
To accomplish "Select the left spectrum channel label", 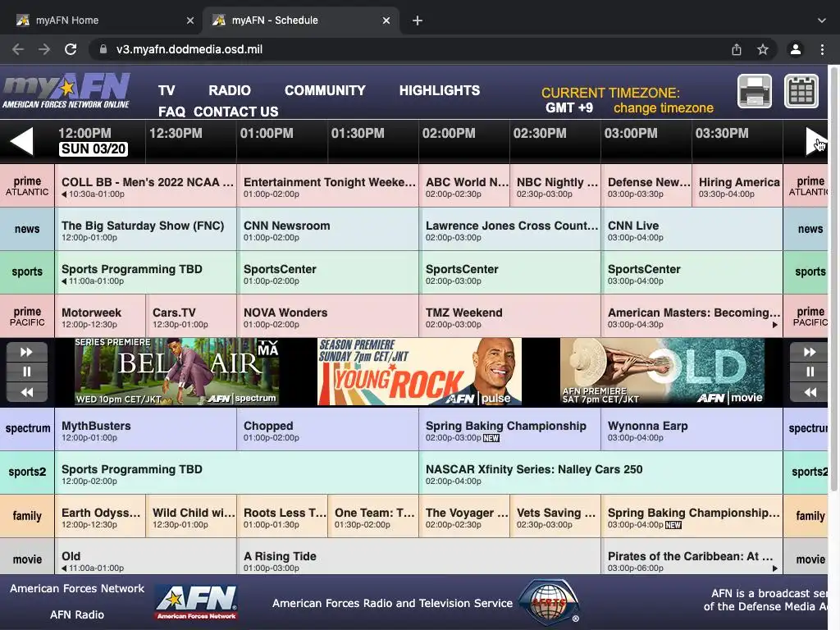I will 27,428.
